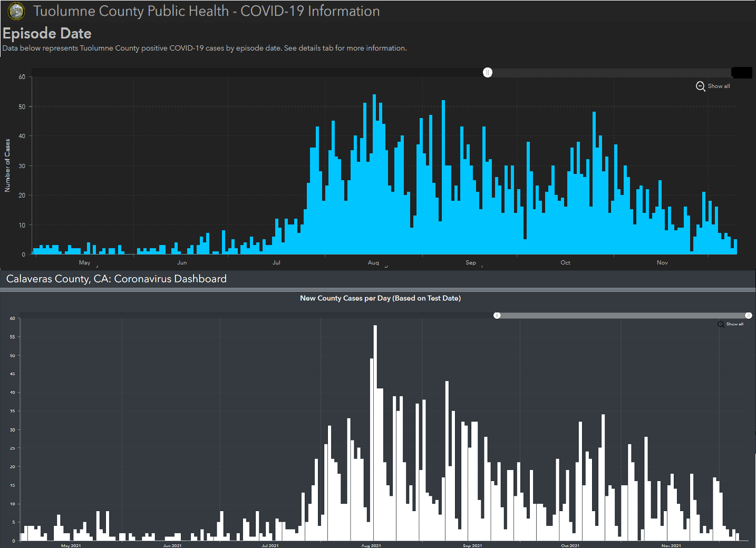Screen dimensions: 756x548
Task: Click the 'Number of Cases' axis label
Action: (7, 165)
